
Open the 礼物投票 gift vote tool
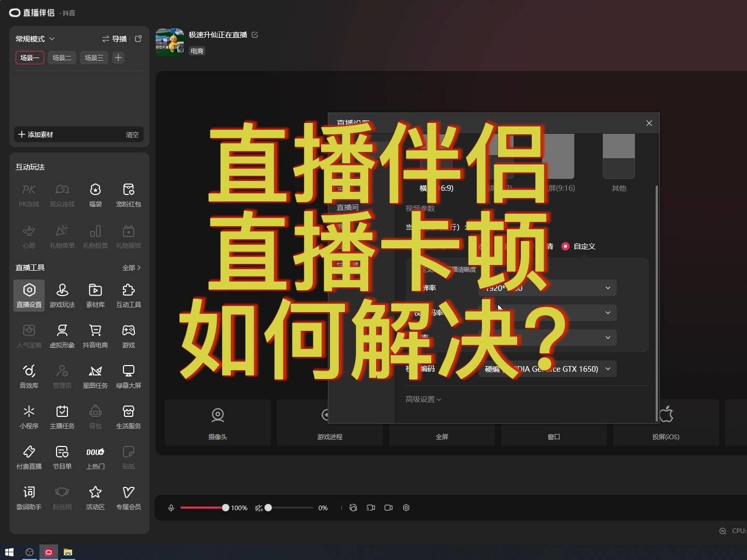(95, 236)
